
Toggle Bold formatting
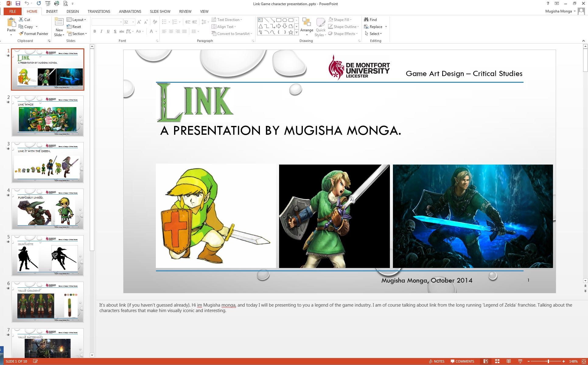(x=95, y=31)
